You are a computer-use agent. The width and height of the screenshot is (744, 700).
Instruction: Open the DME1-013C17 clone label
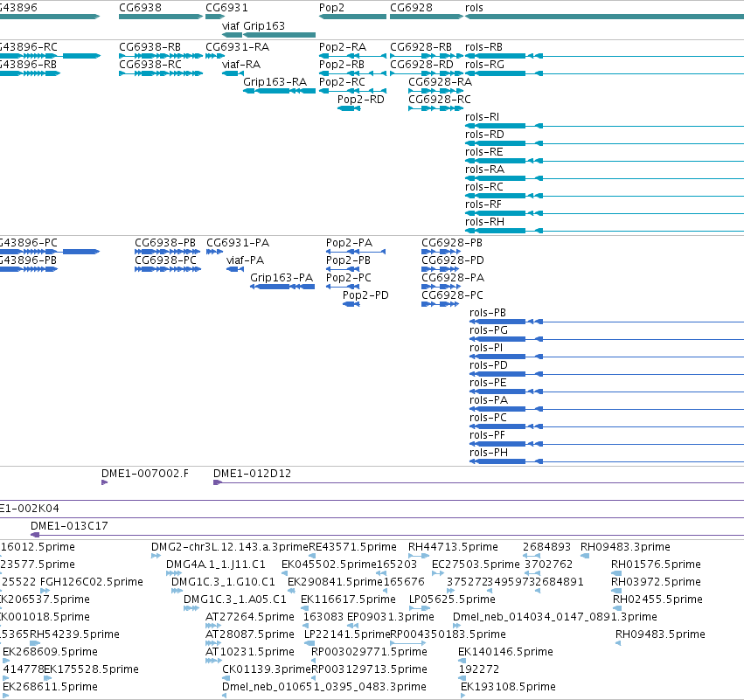point(69,526)
